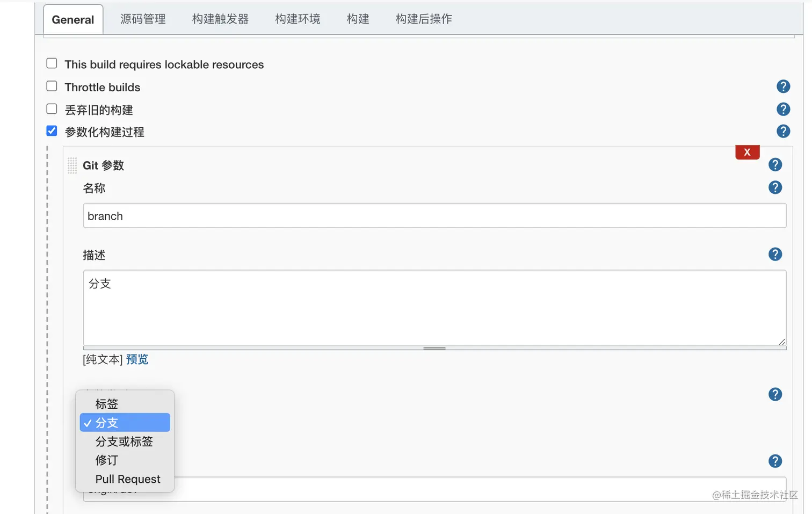Switch to 构建后操作 tab
812x514 pixels.
point(424,19)
